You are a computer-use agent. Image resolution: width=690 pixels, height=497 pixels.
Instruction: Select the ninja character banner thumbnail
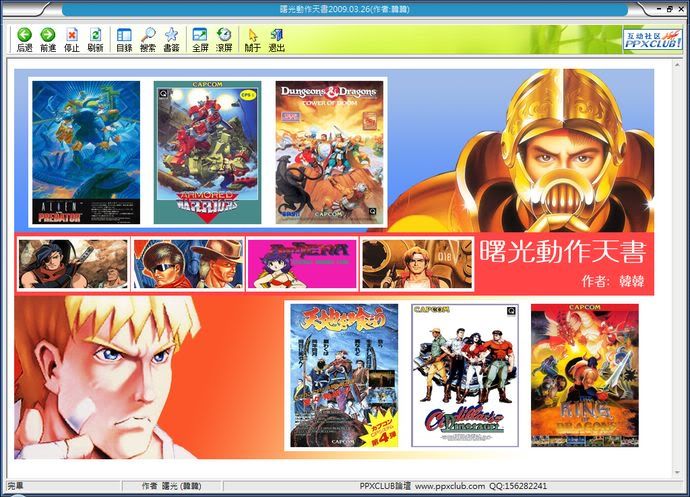(73, 264)
